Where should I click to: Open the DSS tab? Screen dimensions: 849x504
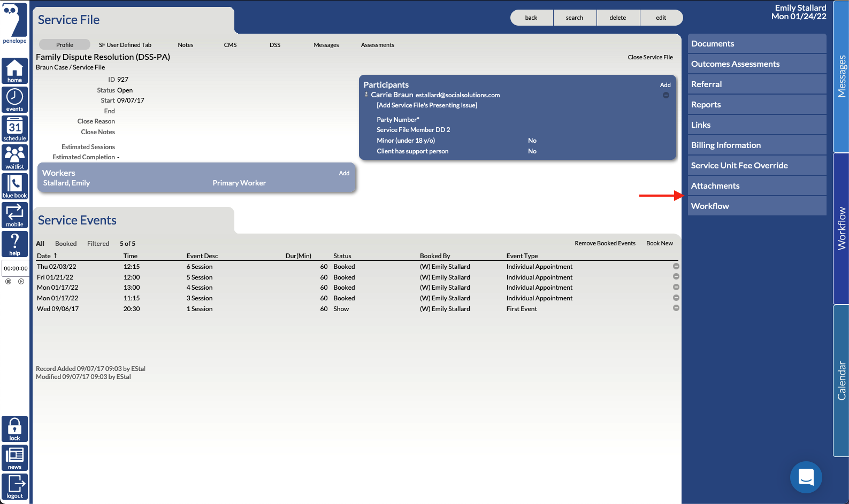(x=275, y=45)
